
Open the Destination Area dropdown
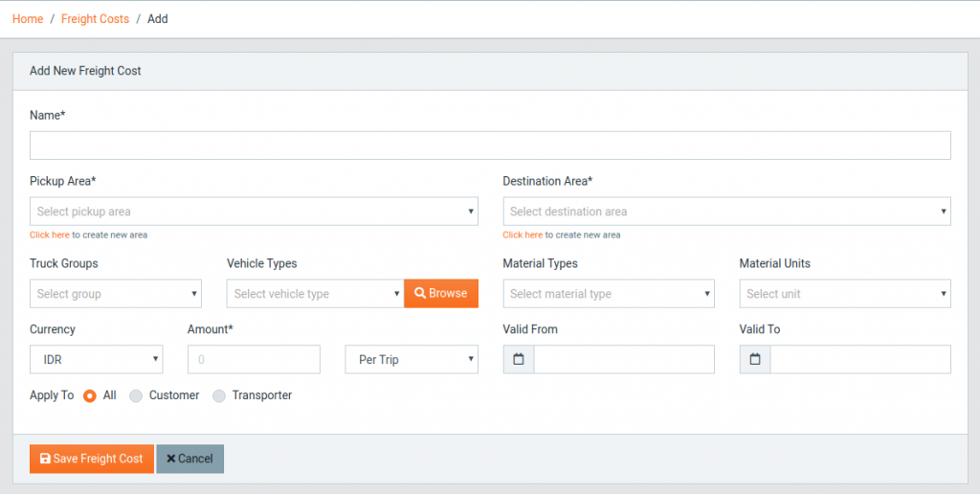(x=727, y=212)
